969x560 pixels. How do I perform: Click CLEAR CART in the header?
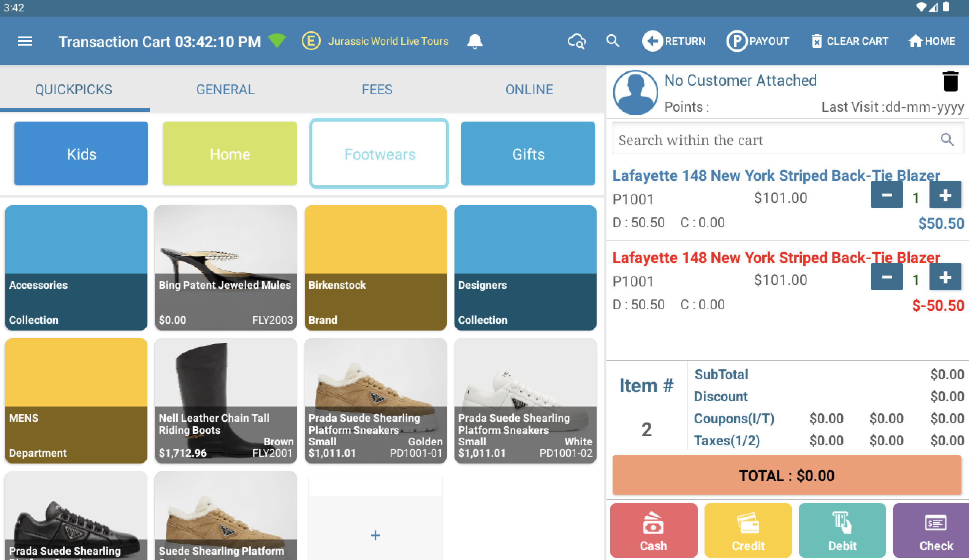tap(850, 41)
